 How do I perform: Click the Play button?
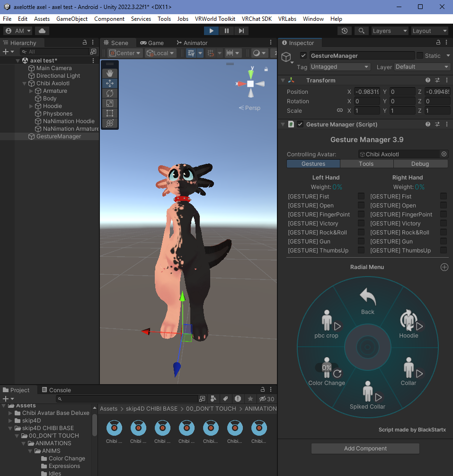click(x=211, y=31)
